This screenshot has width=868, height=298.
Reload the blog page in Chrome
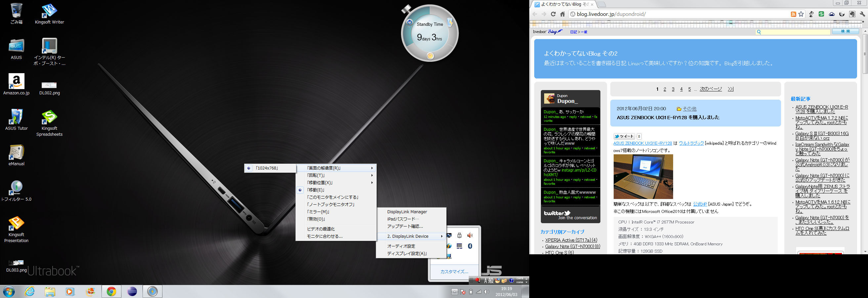click(x=553, y=14)
